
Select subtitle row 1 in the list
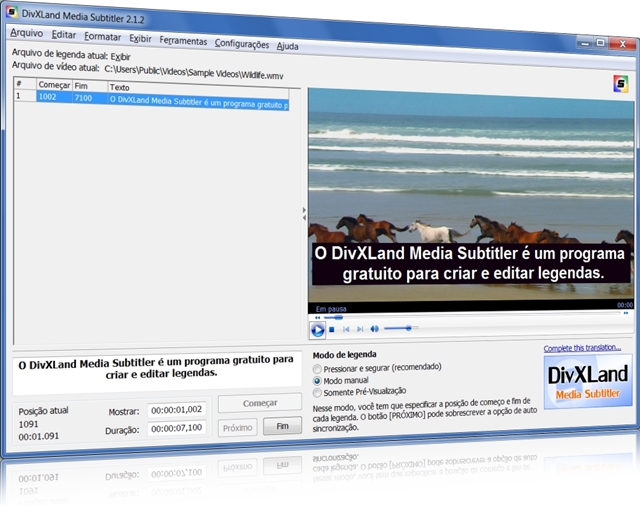click(151, 100)
